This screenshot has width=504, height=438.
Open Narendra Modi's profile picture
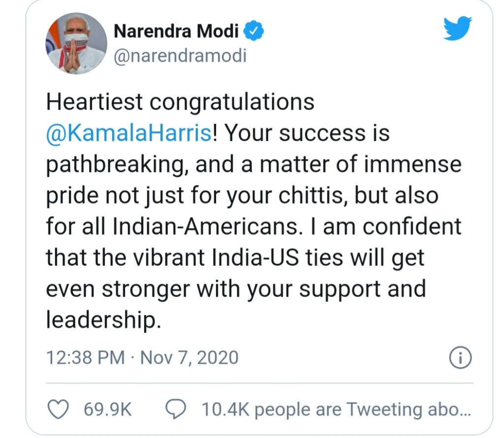tap(76, 43)
